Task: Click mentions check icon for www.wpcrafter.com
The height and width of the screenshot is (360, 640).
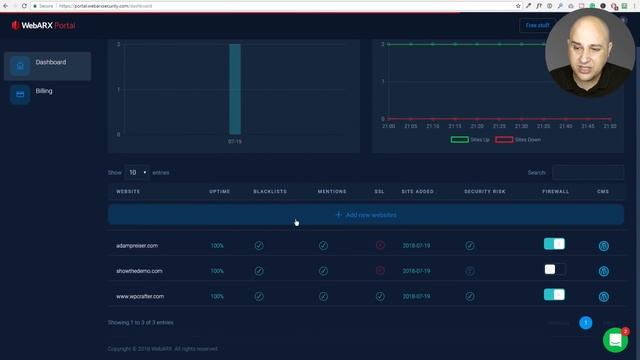Action: (323, 296)
